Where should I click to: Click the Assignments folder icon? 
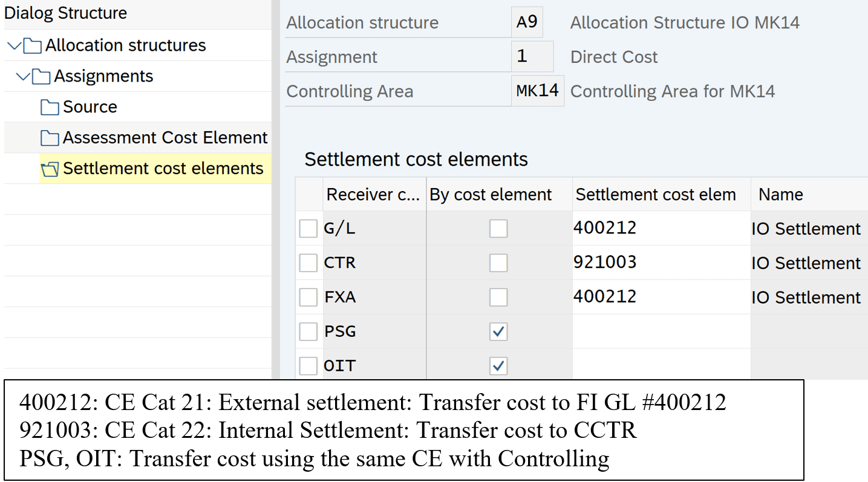click(41, 77)
